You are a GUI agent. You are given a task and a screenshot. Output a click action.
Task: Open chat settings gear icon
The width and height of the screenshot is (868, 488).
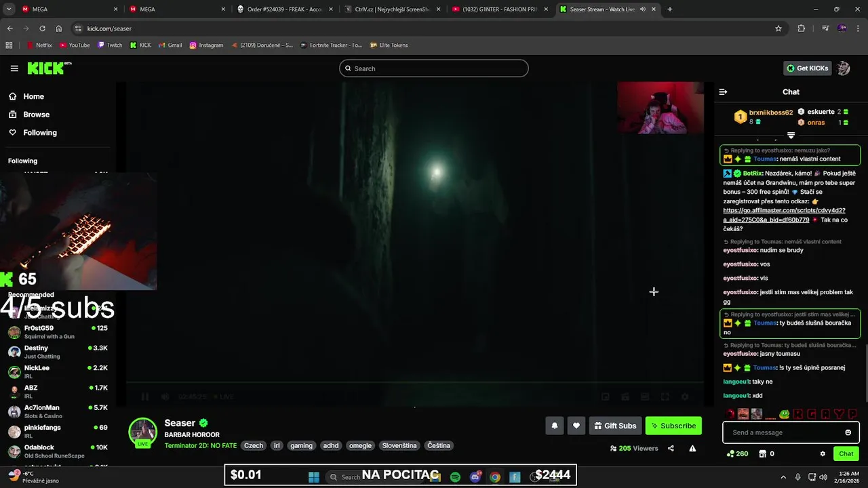[x=823, y=453]
